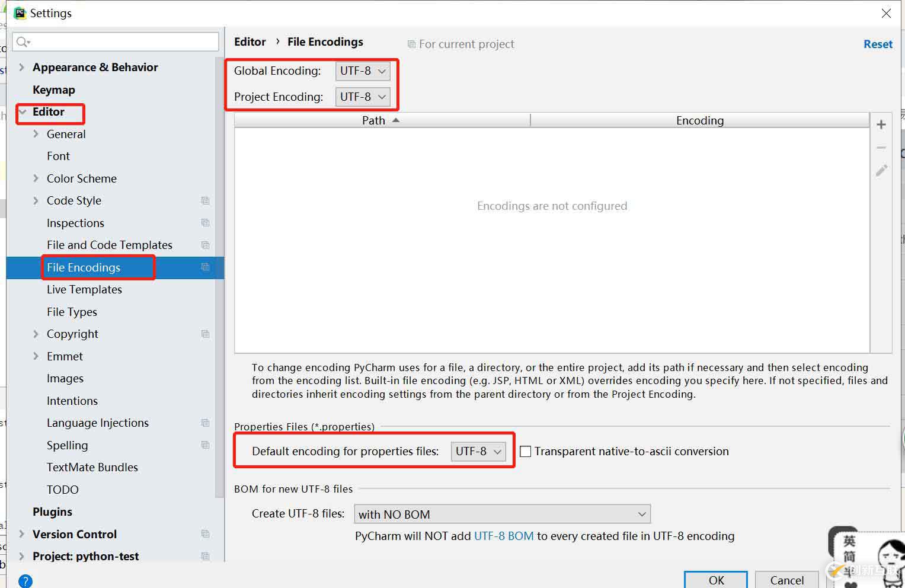
Task: Collapse the Editor section
Action: [x=23, y=111]
